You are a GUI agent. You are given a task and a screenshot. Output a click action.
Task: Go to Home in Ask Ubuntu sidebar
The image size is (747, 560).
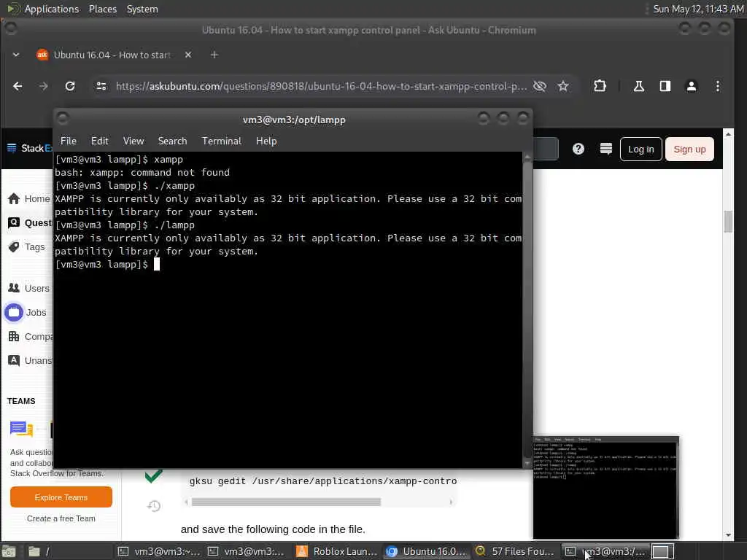pos(37,198)
